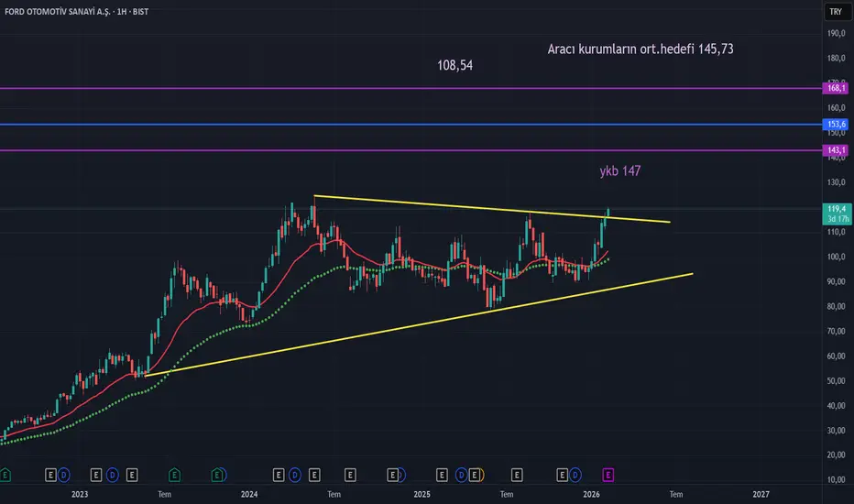The width and height of the screenshot is (854, 504).
Task: Click the 119,4 current price label
Action: (x=835, y=209)
